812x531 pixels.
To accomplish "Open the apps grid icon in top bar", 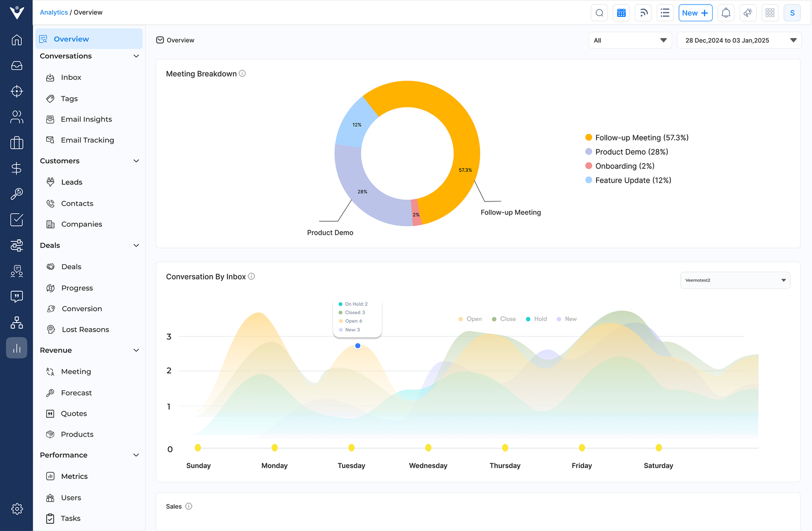I will [770, 13].
